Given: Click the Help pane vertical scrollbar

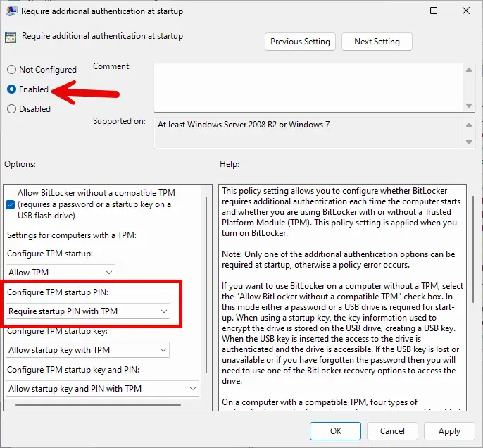Looking at the screenshot, I should (x=473, y=249).
